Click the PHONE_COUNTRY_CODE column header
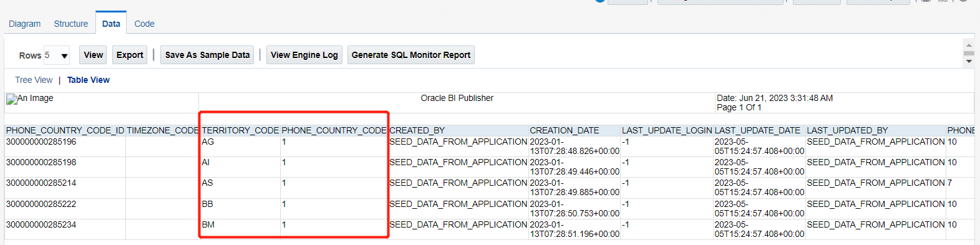The height and width of the screenshot is (245, 980). pyautogui.click(x=334, y=130)
